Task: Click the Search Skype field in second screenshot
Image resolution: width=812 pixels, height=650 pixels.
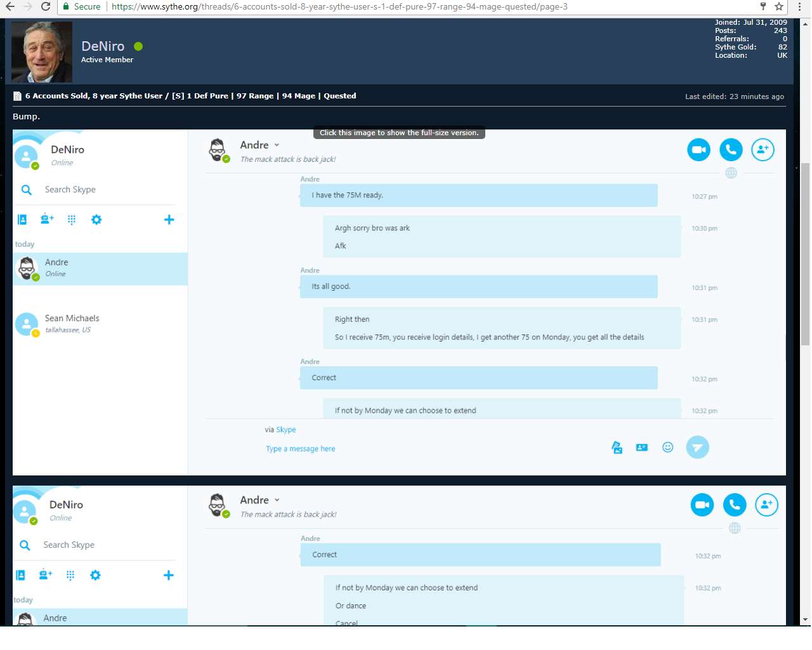Action: click(69, 545)
